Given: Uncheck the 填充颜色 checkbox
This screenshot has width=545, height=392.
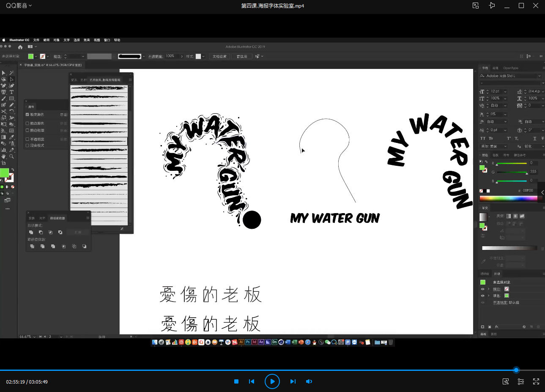Looking at the screenshot, I should tap(27, 115).
